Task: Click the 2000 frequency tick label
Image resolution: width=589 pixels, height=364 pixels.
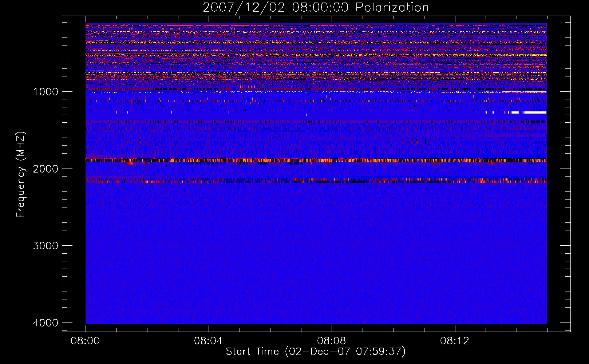Action: point(46,169)
